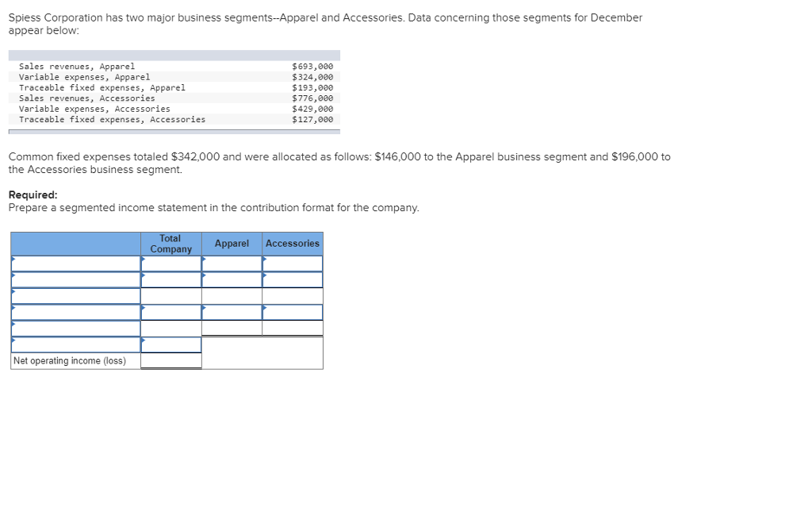This screenshot has height=508, width=812.
Task: Click 'Sales revenues, Apparel' in the data list
Action: click(x=77, y=67)
